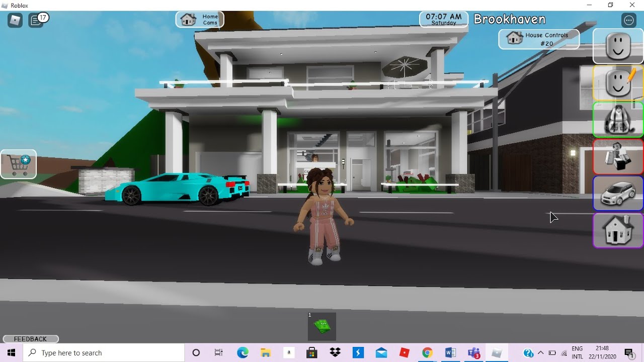
Task: Switch language via ENG INTL indicator
Action: (577, 353)
